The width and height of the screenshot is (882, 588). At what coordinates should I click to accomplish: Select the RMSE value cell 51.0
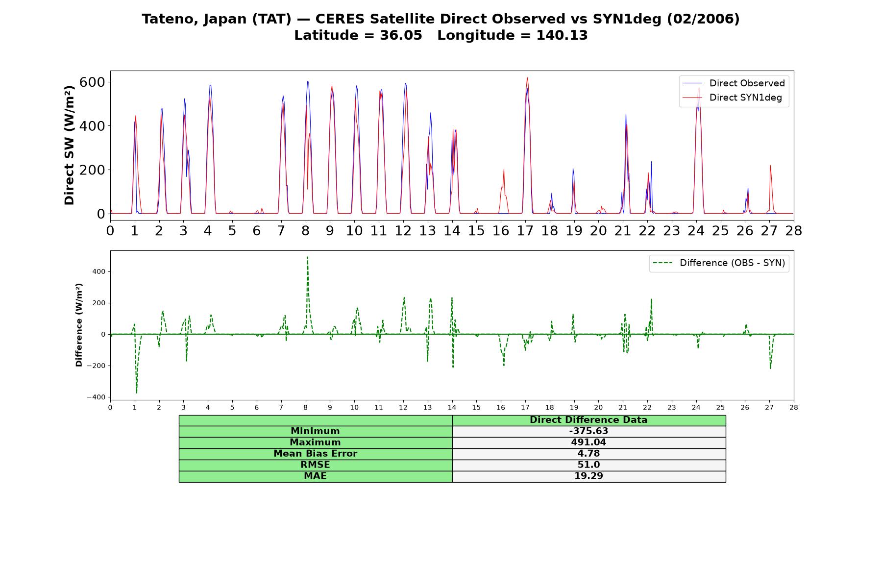[x=588, y=465]
